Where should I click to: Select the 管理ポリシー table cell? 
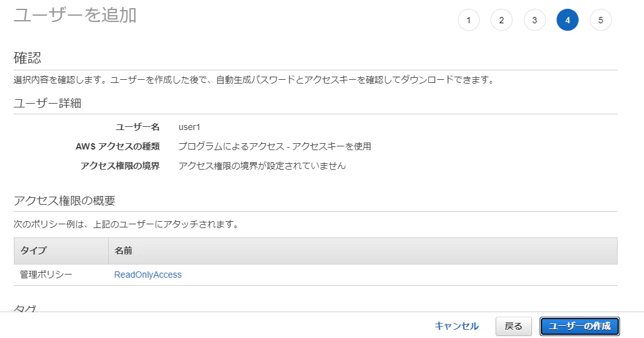46,275
